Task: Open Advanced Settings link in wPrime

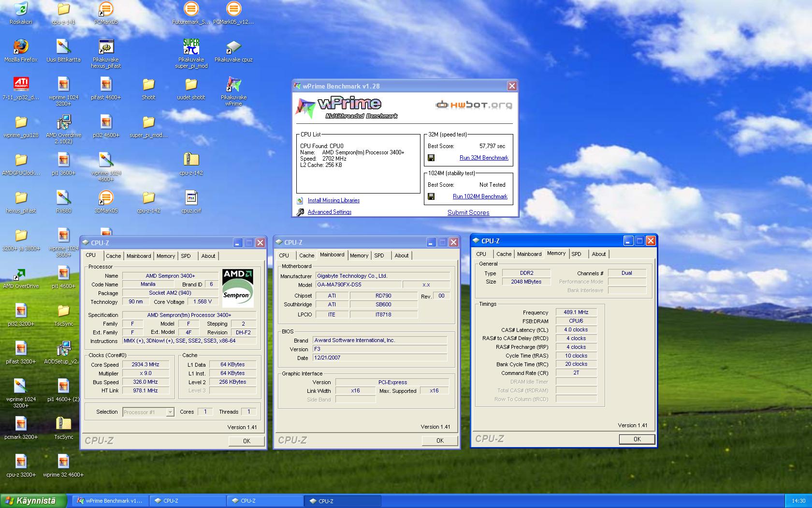Action: (330, 212)
